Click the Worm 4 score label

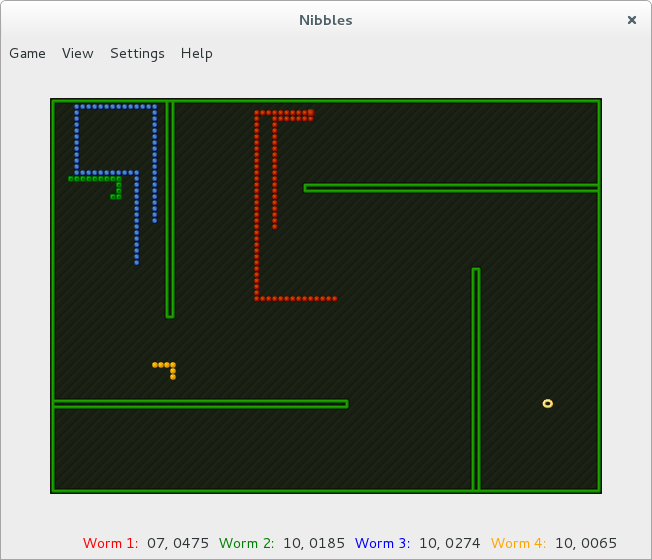[x=519, y=543]
